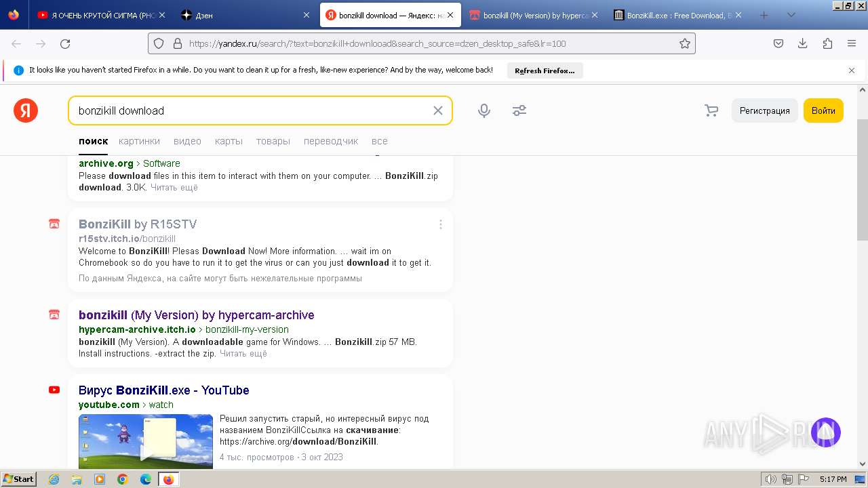Close the Дзен tab
The width and height of the screenshot is (868, 488).
pos(306,15)
